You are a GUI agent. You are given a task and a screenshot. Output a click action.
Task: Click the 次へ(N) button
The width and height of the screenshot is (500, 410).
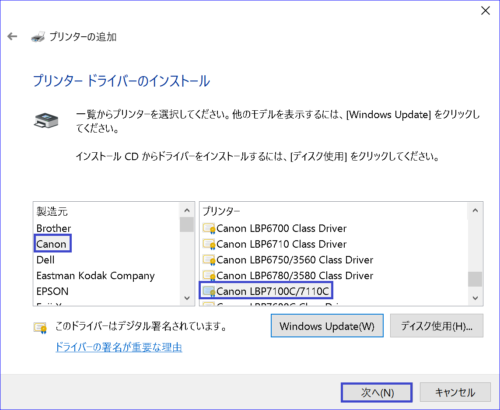[x=377, y=392]
